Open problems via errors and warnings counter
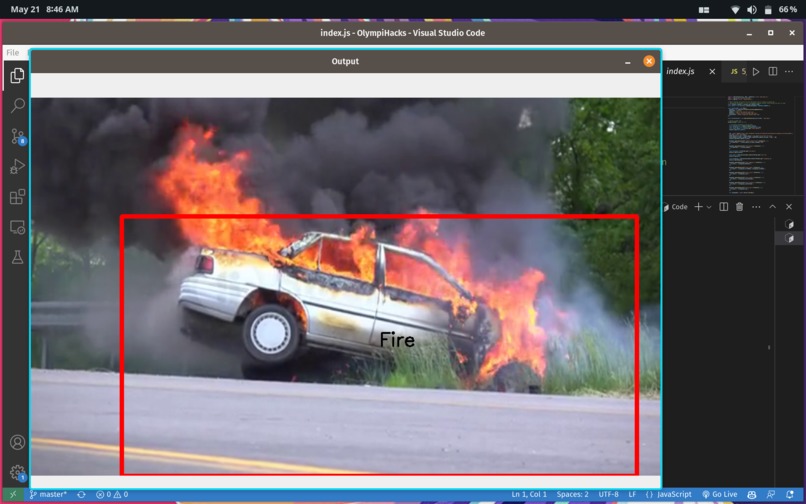 click(x=112, y=494)
